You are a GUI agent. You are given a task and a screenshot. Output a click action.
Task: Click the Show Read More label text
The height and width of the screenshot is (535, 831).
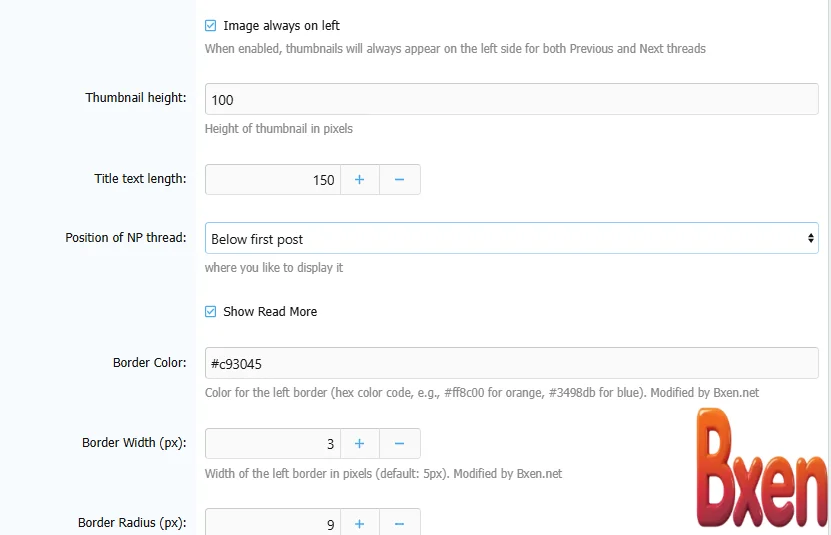270,312
